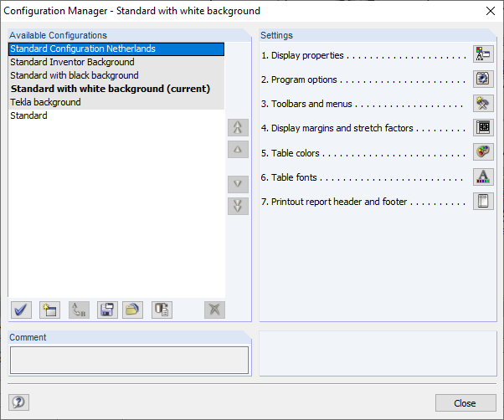The height and width of the screenshot is (420, 504).
Task: Open configuration folder icon
Action: coord(132,310)
